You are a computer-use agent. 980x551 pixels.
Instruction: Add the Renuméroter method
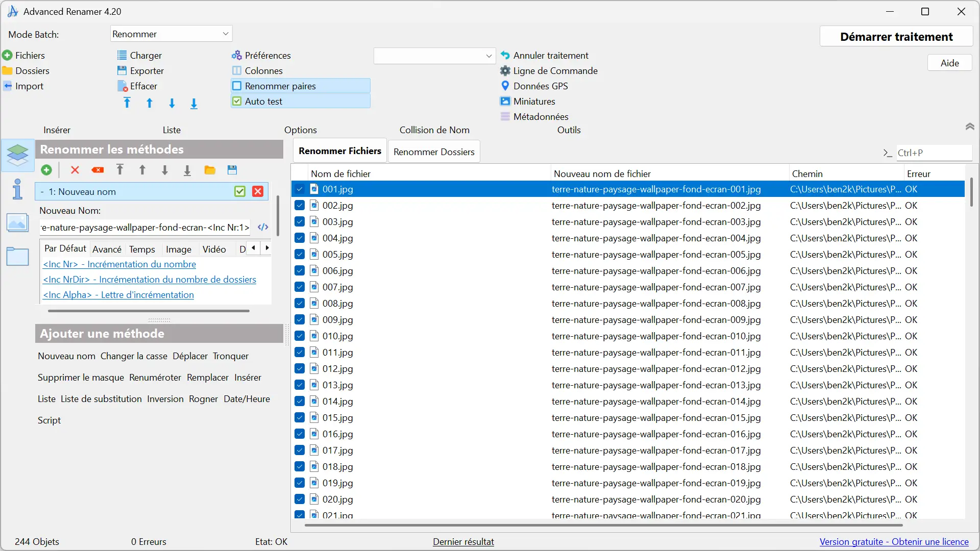pyautogui.click(x=155, y=378)
